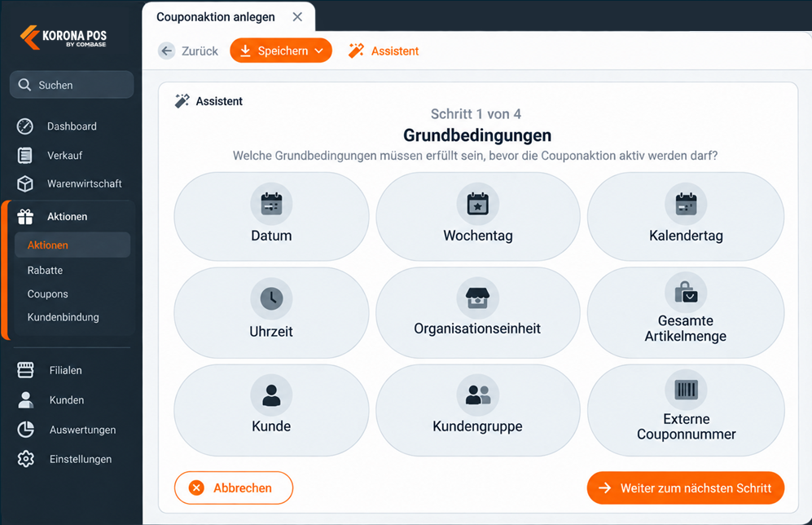This screenshot has height=525, width=812.
Task: Open the Auswertungen menu entry
Action: coord(83,430)
